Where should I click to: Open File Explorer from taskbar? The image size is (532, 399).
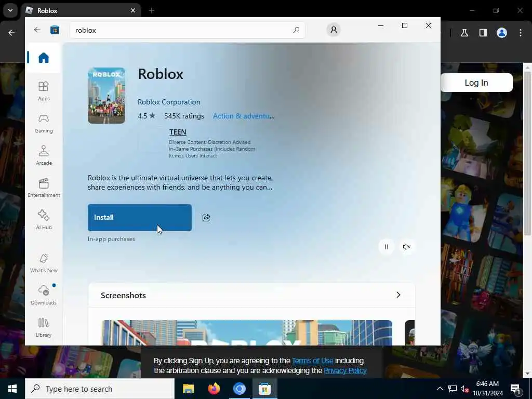click(x=188, y=389)
